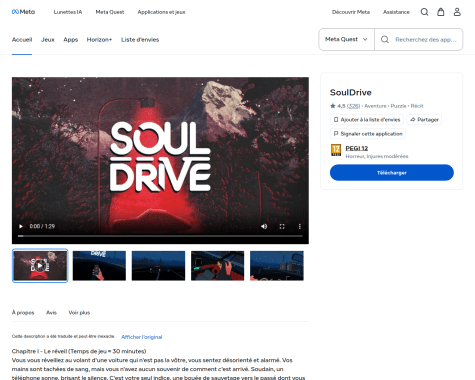The height and width of the screenshot is (380, 475).
Task: Open Meta Quest top menu item
Action: [x=110, y=12]
